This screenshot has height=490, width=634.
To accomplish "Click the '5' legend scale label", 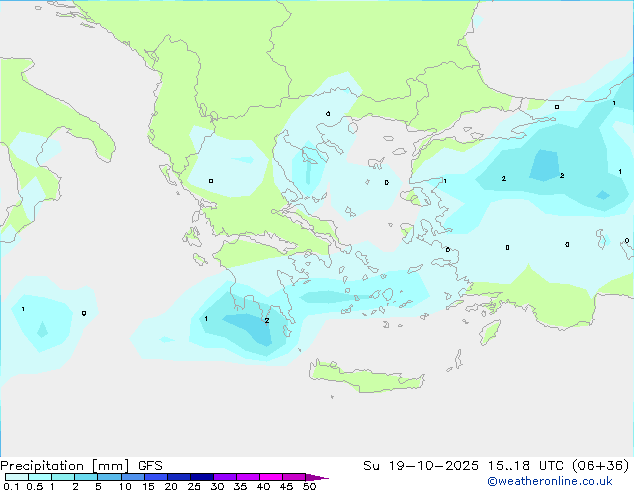I will coord(98,486).
